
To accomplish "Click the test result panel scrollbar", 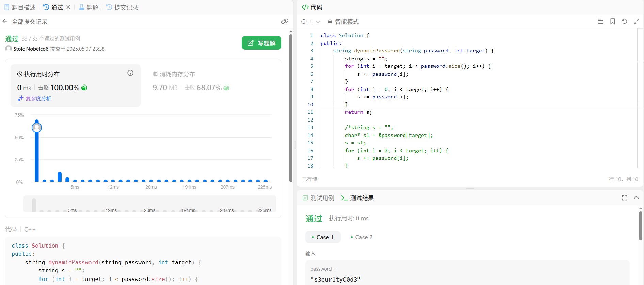I will 641,226.
